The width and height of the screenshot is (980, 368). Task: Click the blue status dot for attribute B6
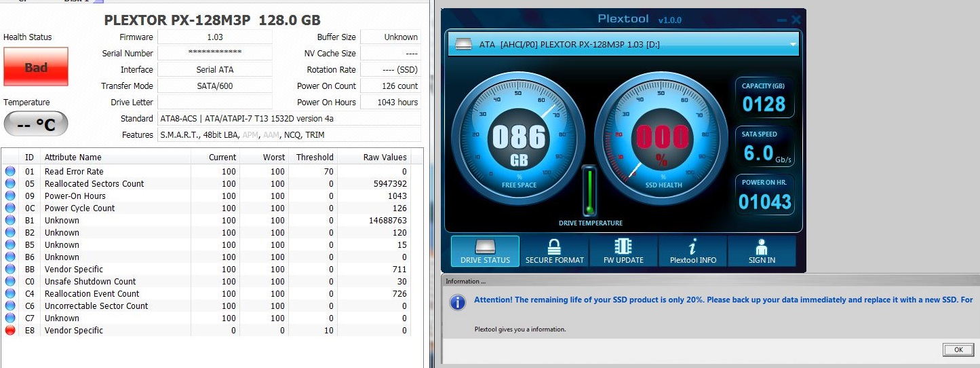(10, 257)
